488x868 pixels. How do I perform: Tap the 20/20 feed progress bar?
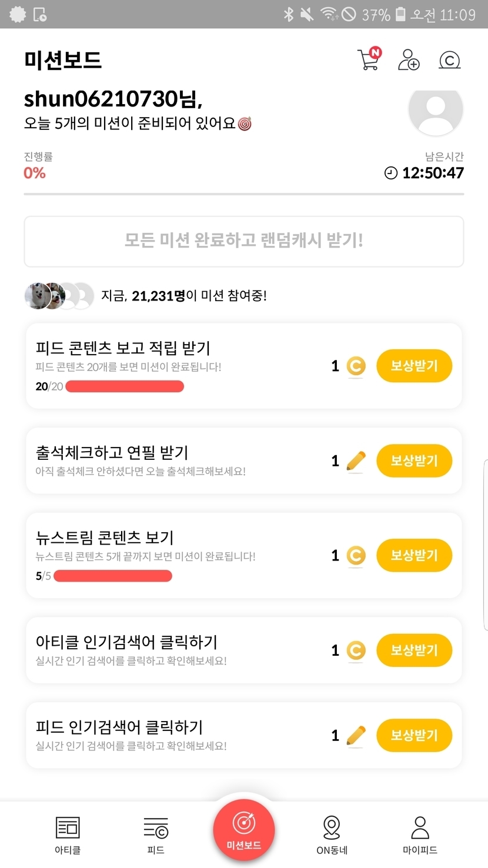[125, 386]
